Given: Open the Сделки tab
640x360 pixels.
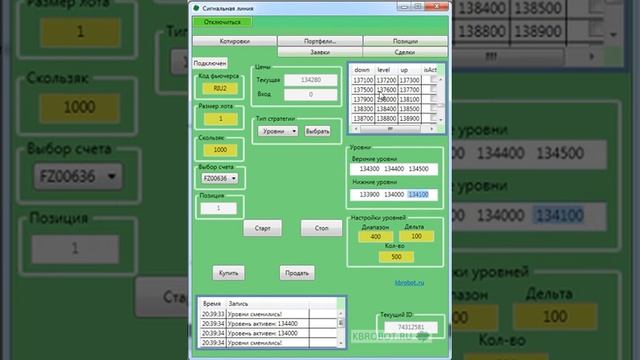Looking at the screenshot, I should pos(405,52).
